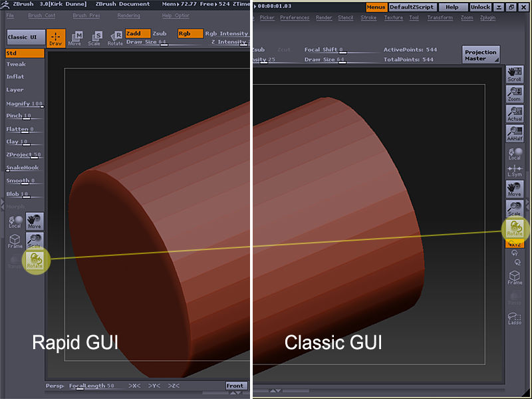Toggle Persp perspective mode
This screenshot has width=532, height=399.
(x=55, y=386)
